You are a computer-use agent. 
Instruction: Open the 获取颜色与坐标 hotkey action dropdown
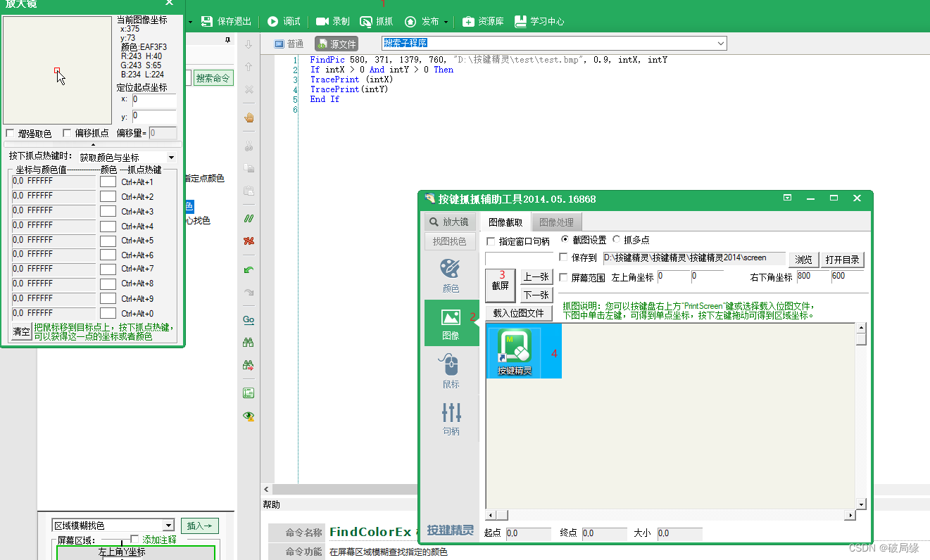tap(171, 157)
